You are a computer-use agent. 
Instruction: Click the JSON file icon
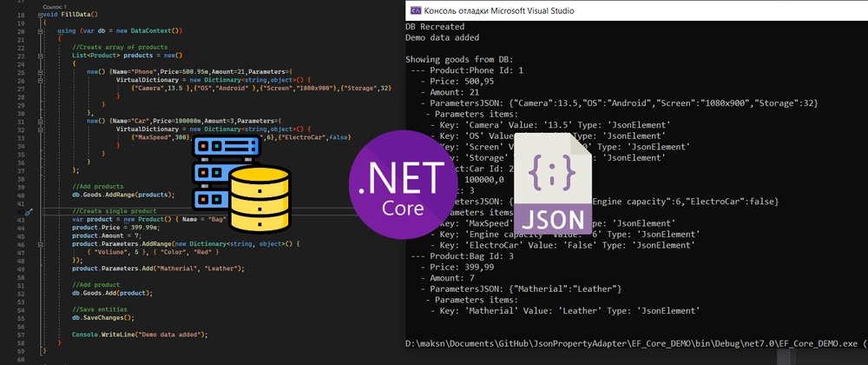[550, 182]
